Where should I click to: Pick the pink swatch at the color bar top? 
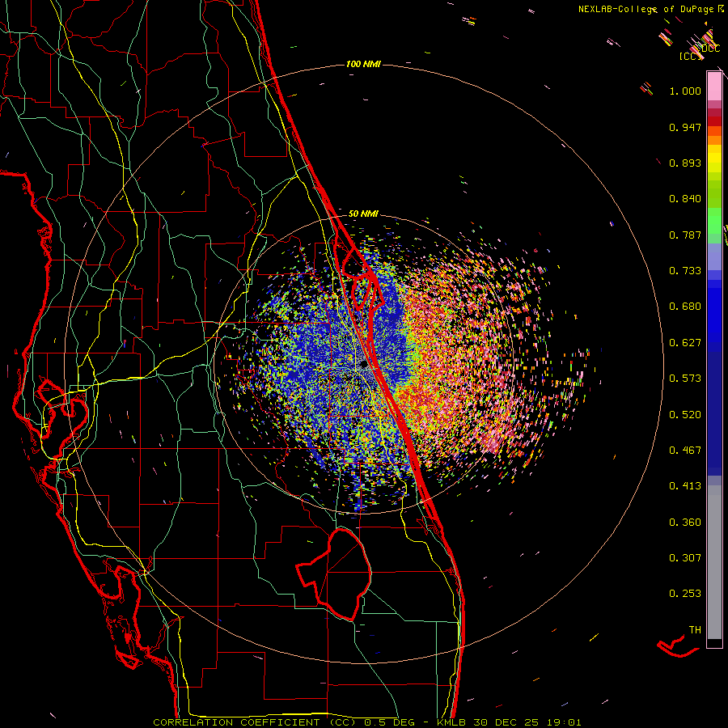tap(714, 86)
